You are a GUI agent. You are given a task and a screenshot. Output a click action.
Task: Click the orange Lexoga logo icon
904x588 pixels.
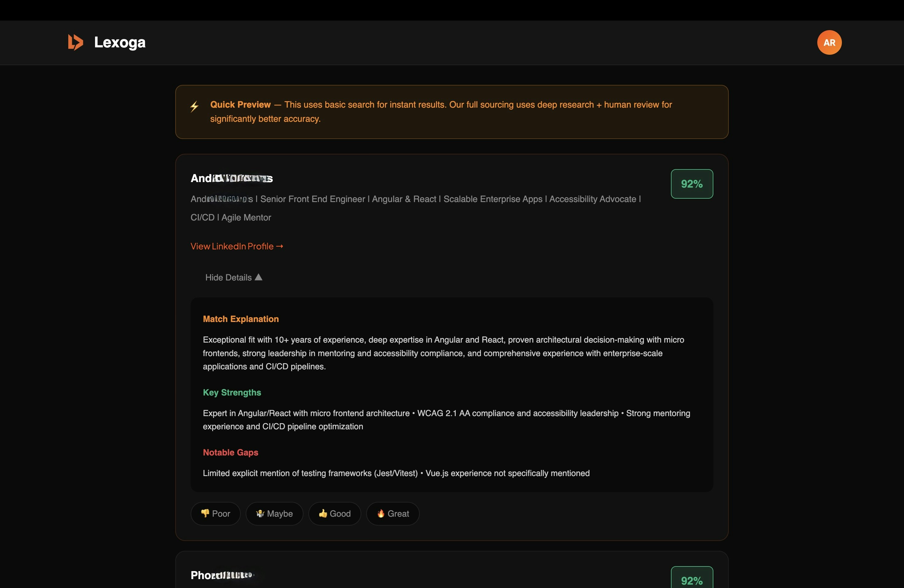pyautogui.click(x=75, y=42)
